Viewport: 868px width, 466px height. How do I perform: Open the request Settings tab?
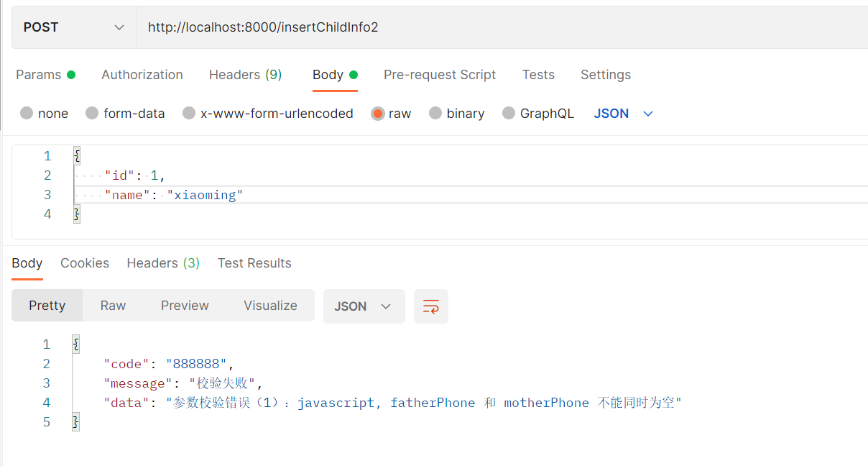[606, 75]
